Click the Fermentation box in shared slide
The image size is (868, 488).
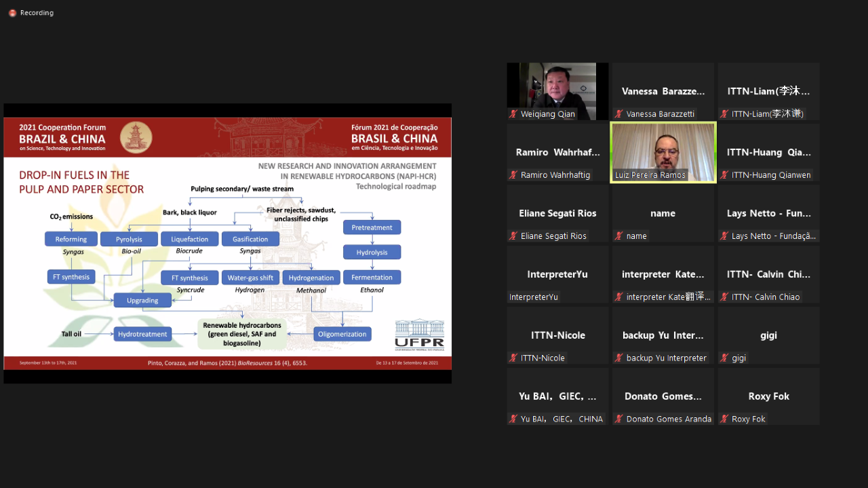click(x=372, y=277)
